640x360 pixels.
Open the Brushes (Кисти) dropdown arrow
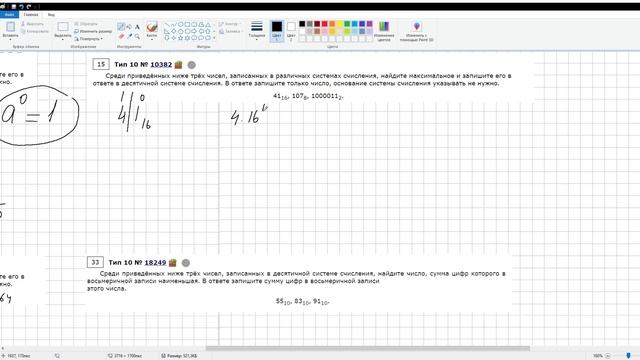tap(152, 40)
